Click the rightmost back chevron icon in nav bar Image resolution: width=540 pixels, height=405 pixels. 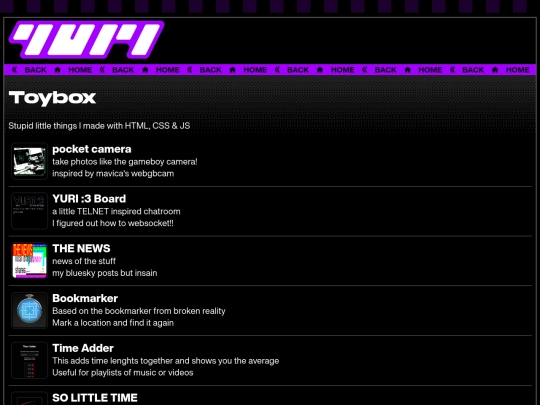point(452,70)
